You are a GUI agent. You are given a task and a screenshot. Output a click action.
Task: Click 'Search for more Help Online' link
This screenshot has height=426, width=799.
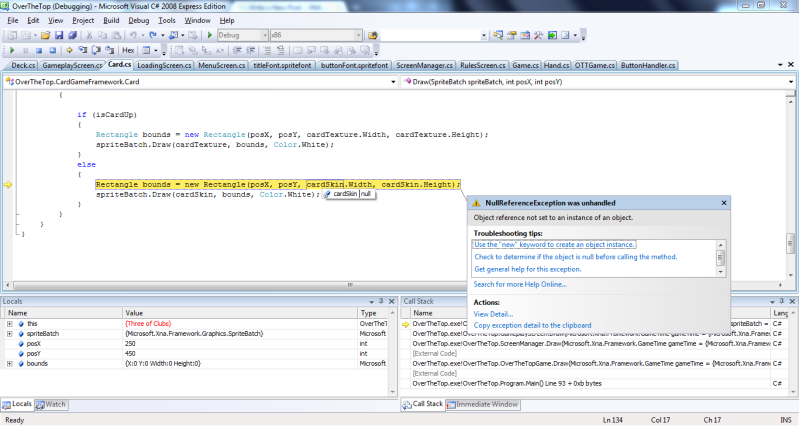[x=520, y=284]
